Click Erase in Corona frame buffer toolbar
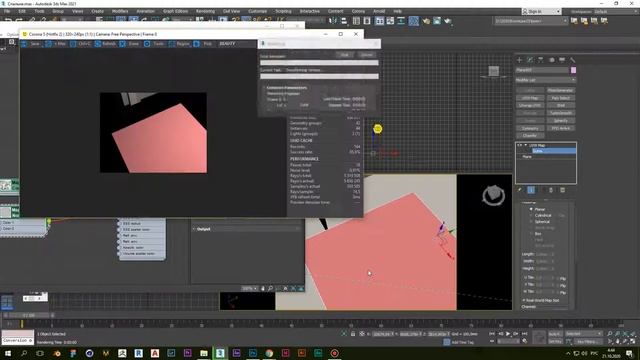The image size is (640, 360). 130,44
